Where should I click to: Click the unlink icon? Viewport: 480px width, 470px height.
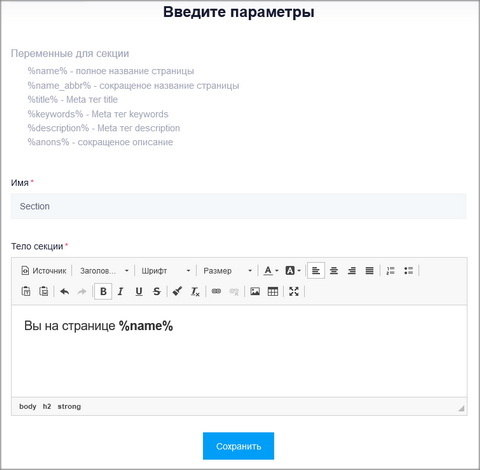[234, 291]
